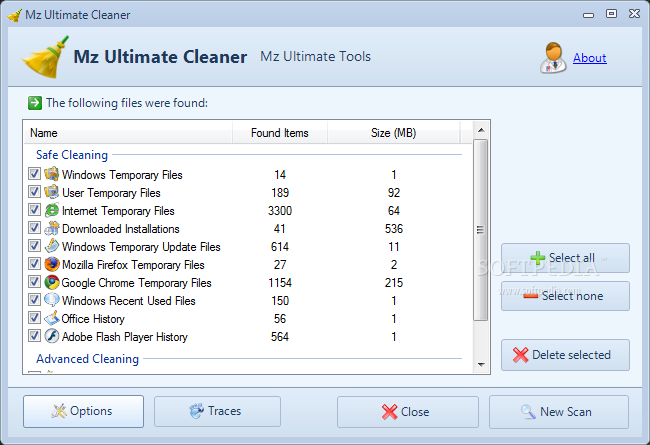The width and height of the screenshot is (650, 445).
Task: Minimize the Mz Ultimate Cleaner window
Action: 588,15
